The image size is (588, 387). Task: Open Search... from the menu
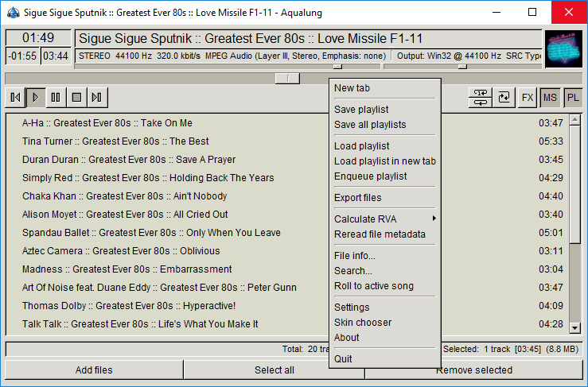click(x=384, y=270)
